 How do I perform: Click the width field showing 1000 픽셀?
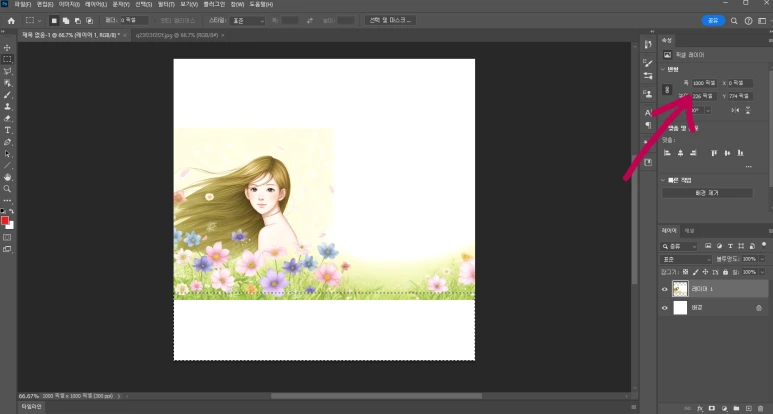[704, 83]
